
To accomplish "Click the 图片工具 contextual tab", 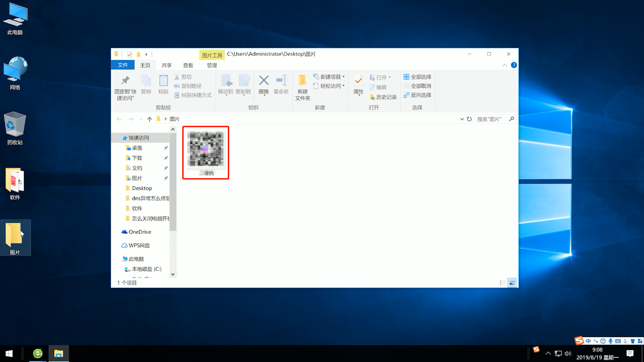I will pos(212,55).
